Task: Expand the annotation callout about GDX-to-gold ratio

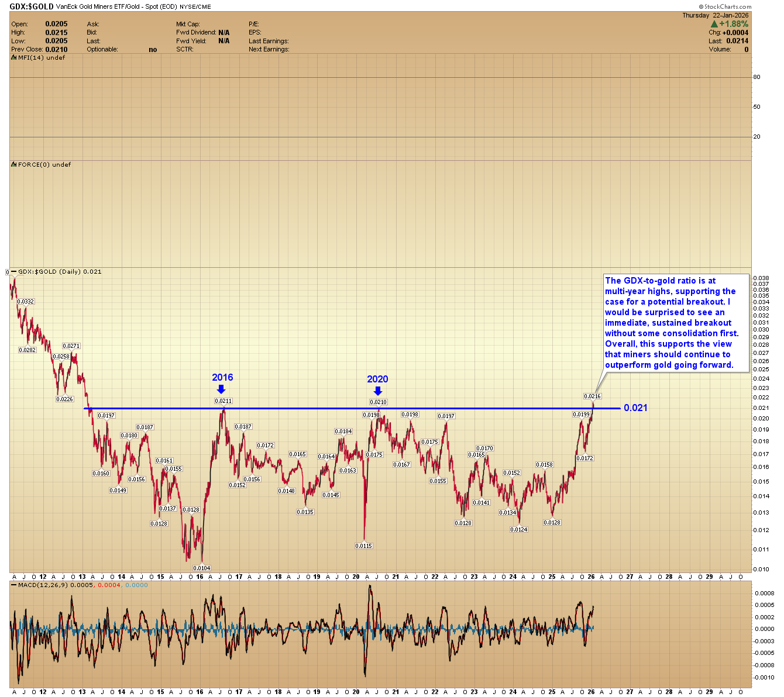Action: coord(676,323)
